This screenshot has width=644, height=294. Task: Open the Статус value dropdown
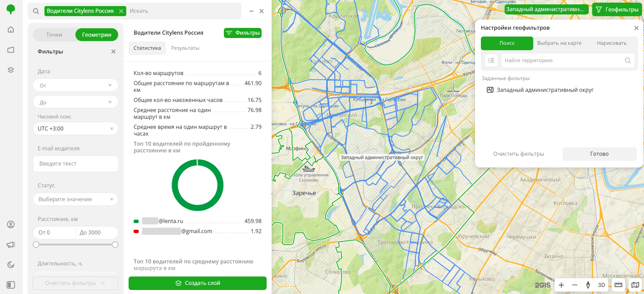76,199
